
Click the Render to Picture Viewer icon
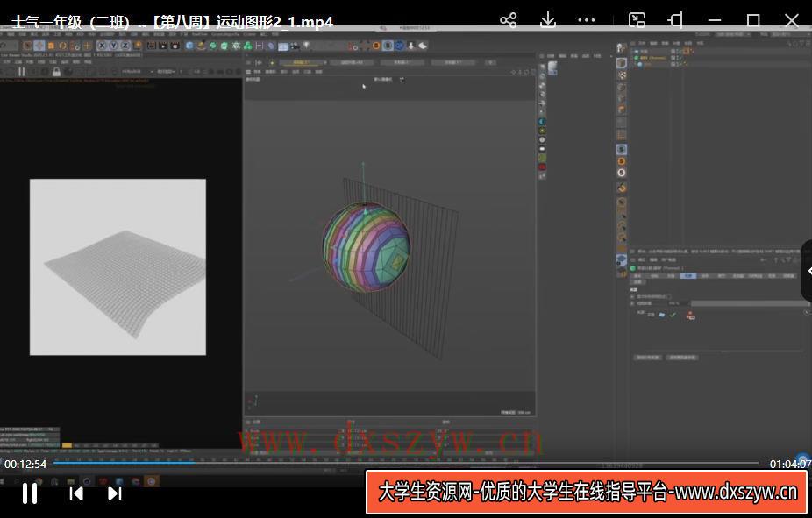coord(163,46)
